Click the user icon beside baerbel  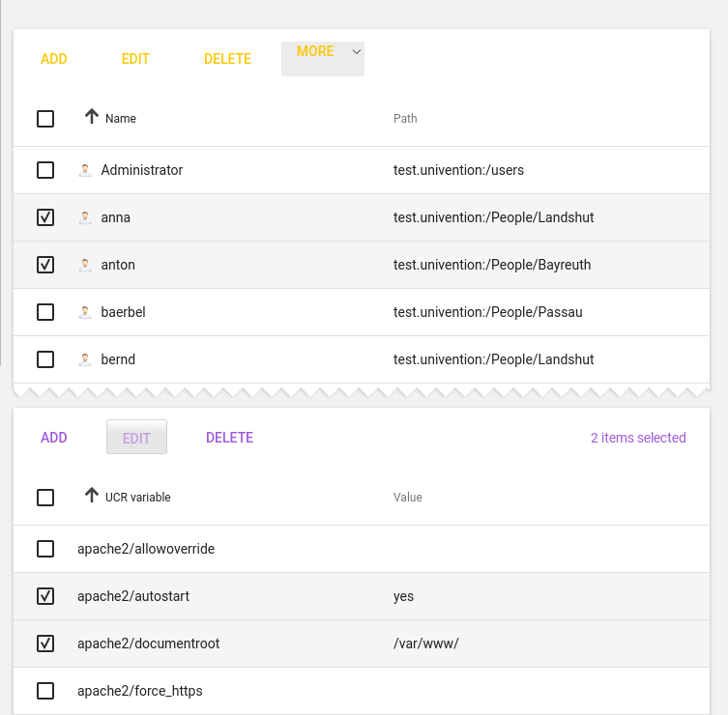[85, 312]
